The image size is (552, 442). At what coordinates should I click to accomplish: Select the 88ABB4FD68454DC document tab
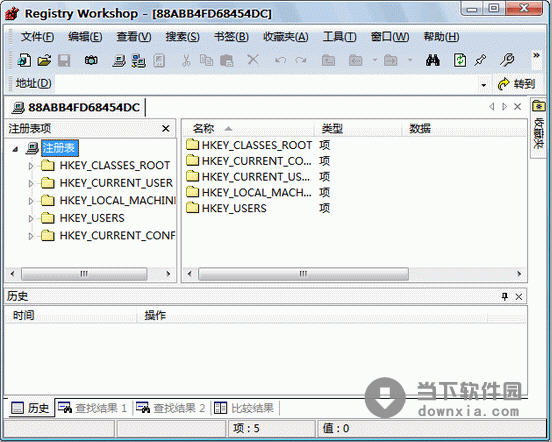76,107
